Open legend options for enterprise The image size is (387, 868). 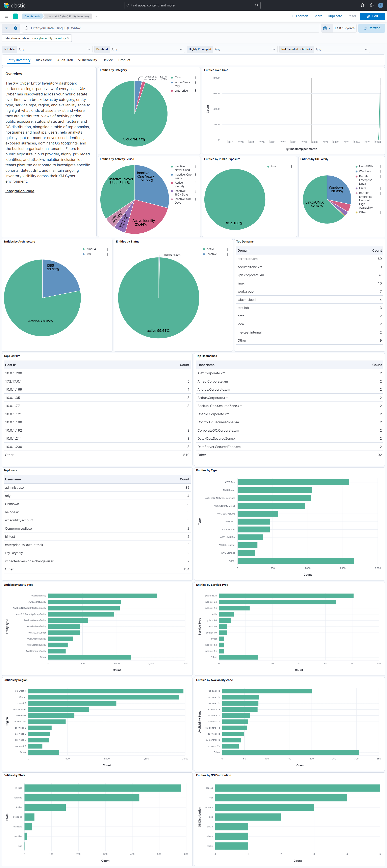(x=195, y=91)
